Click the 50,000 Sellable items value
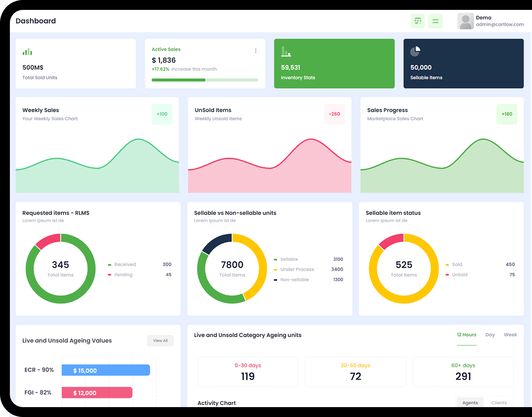The width and height of the screenshot is (532, 417). [421, 68]
